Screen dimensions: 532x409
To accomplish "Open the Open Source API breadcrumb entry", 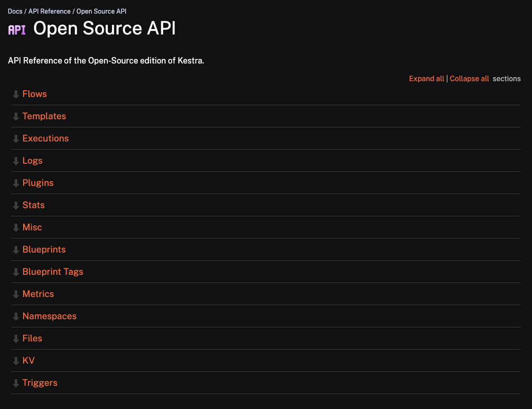I will coord(101,11).
